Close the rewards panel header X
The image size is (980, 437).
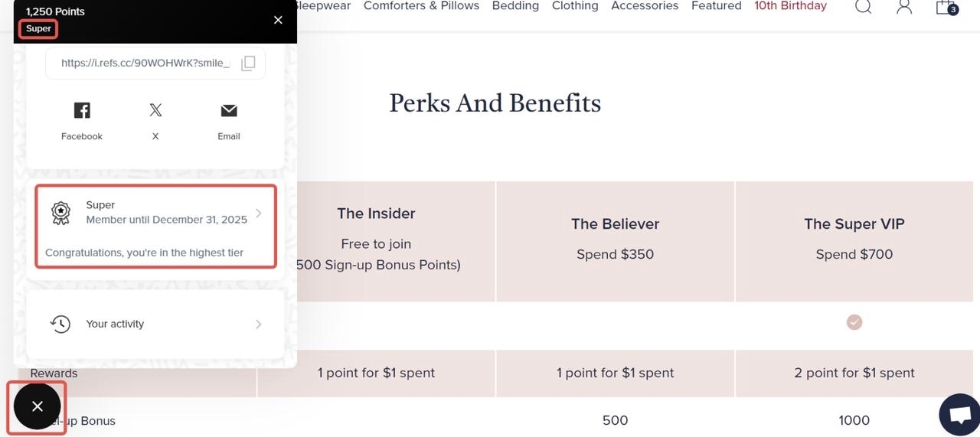click(278, 20)
